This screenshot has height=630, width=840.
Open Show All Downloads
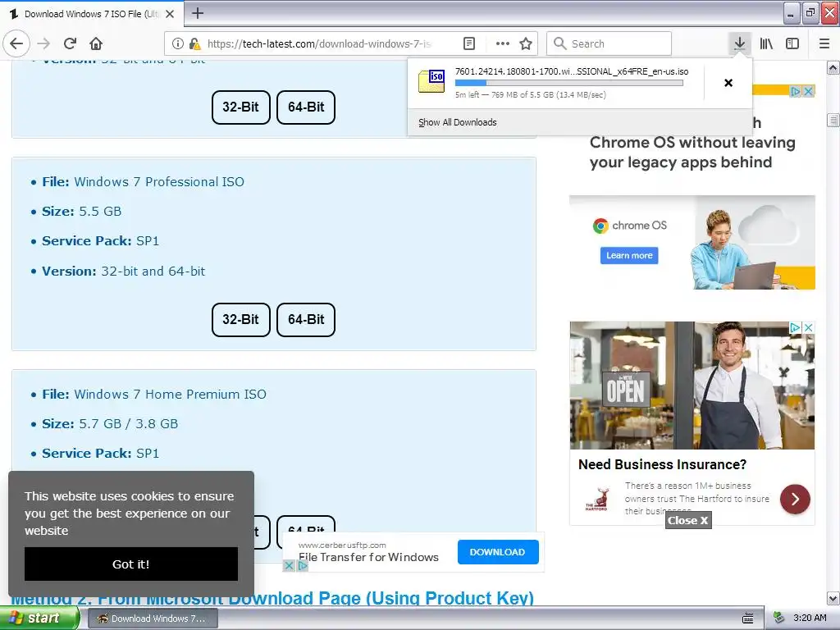(x=458, y=122)
